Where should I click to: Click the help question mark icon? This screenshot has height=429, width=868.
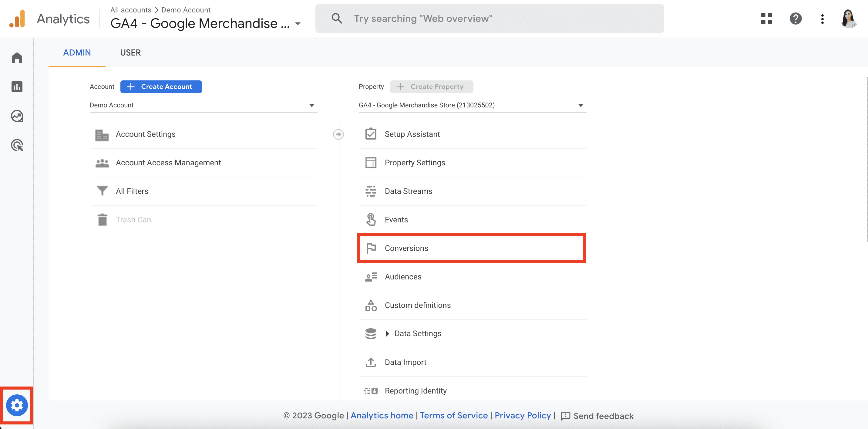796,19
